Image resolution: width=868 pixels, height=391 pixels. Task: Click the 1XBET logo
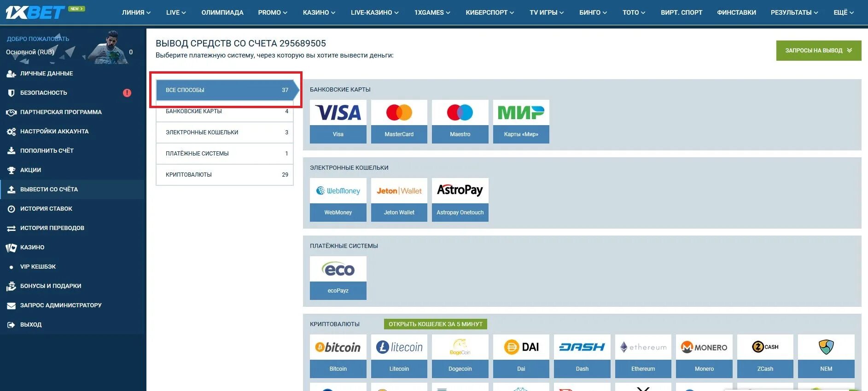click(x=35, y=12)
